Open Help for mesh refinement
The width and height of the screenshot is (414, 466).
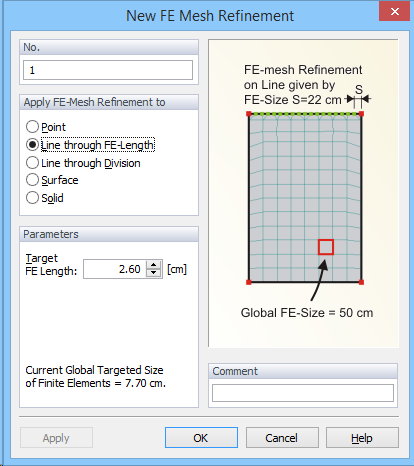click(x=362, y=438)
